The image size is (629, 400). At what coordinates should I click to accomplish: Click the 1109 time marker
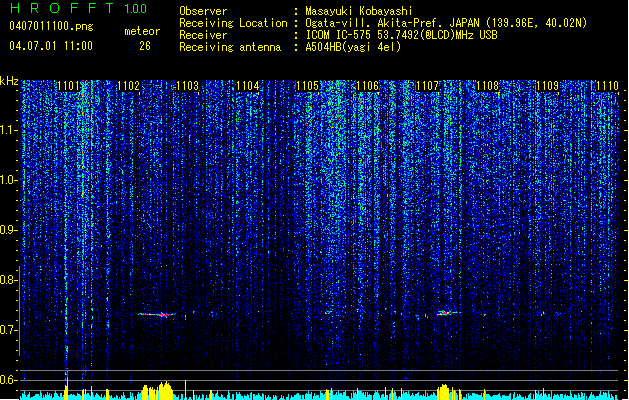(548, 86)
